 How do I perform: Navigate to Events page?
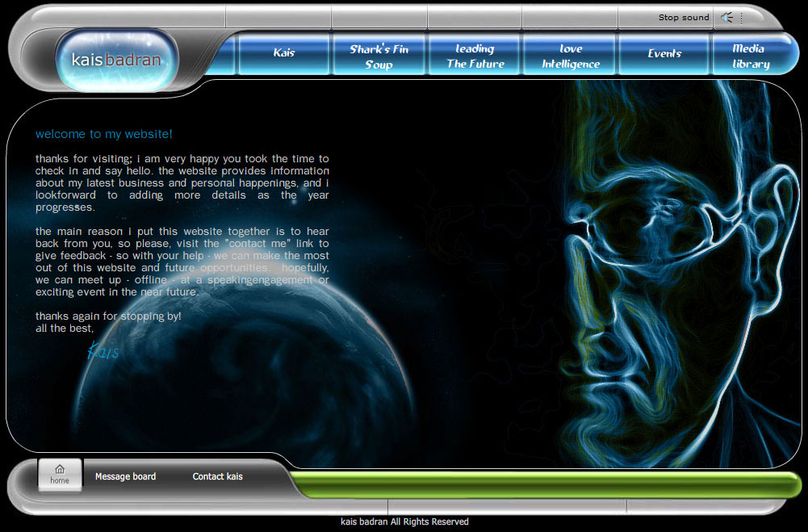tap(664, 53)
